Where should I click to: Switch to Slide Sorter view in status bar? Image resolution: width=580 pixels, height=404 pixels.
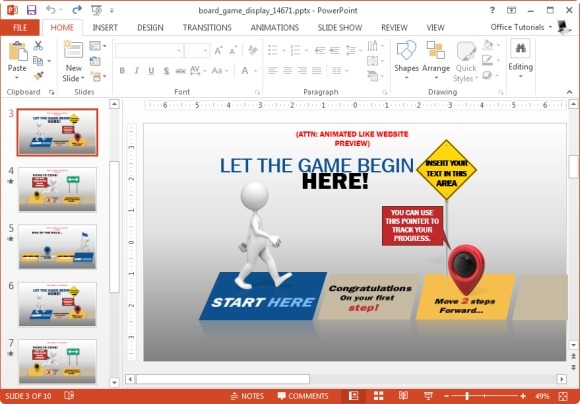point(378,396)
